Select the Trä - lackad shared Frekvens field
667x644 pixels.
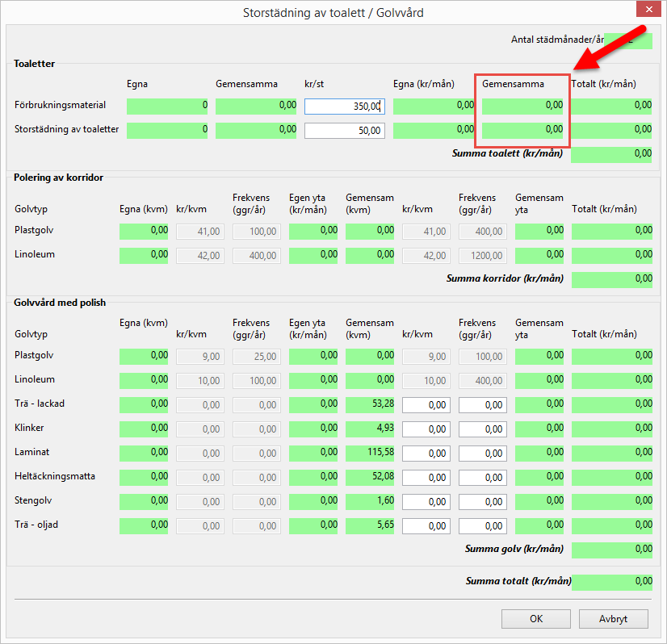[x=482, y=404]
